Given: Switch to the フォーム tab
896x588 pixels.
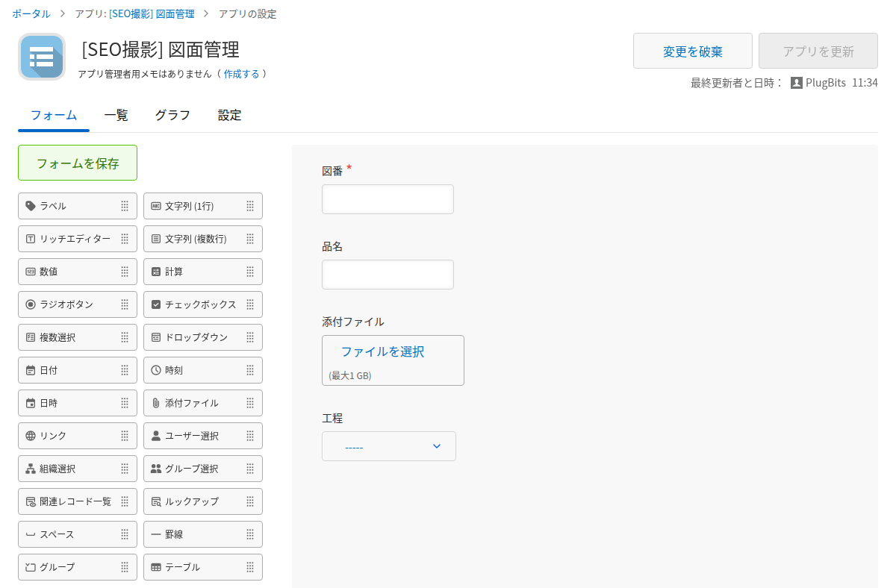Looking at the screenshot, I should coord(54,115).
